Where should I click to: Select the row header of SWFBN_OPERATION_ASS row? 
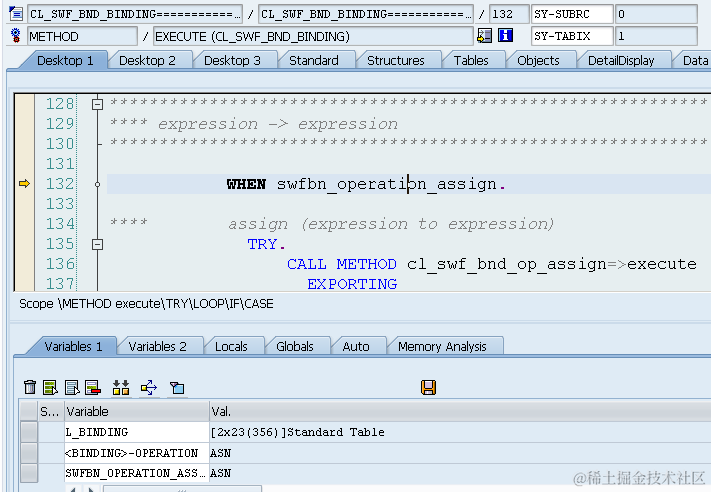click(x=29, y=473)
